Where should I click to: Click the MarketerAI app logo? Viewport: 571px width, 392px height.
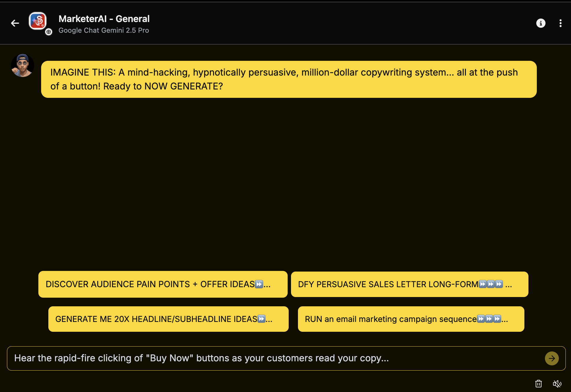pos(38,21)
